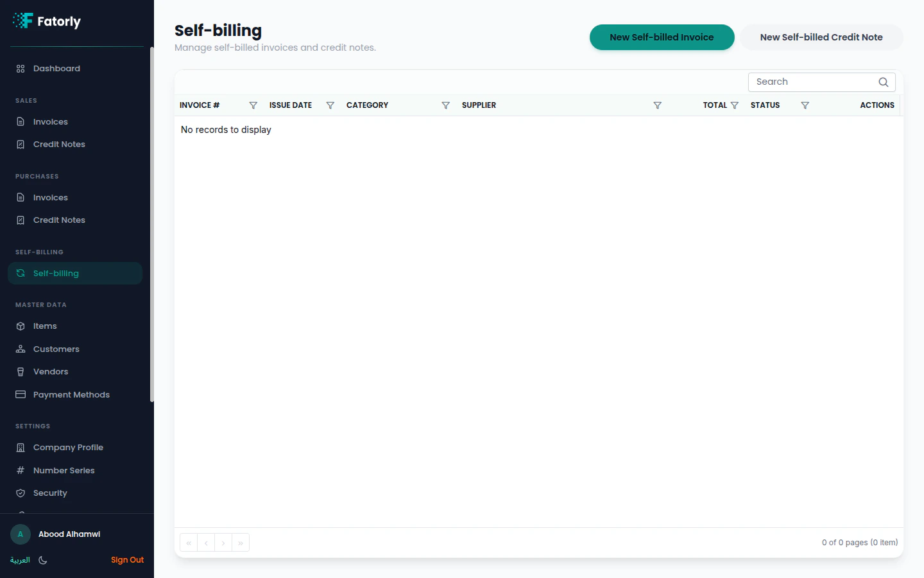924x578 pixels.
Task: Click the Items box icon
Action: pos(21,326)
